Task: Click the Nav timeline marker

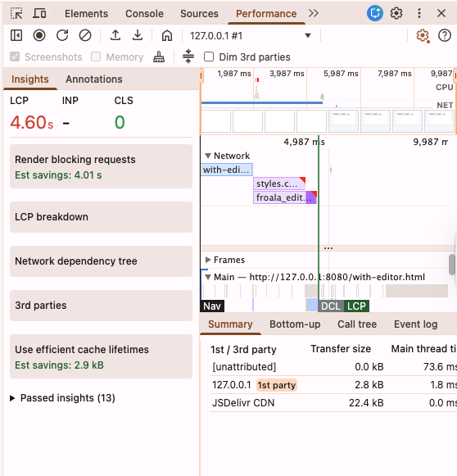Action: (212, 306)
